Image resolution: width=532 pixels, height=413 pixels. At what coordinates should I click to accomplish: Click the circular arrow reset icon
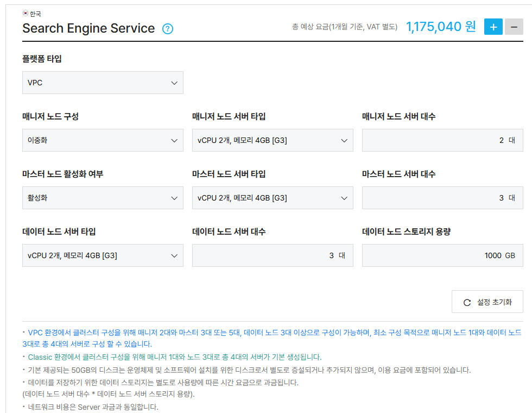coord(467,302)
